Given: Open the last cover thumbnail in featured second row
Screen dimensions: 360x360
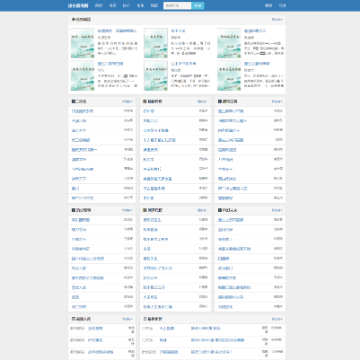Looking at the screenshot, I should click(x=229, y=76).
